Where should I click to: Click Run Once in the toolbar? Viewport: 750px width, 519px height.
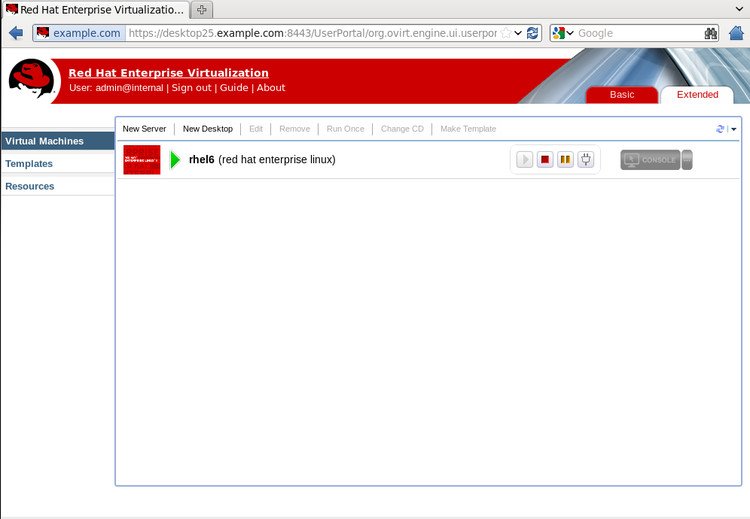[345, 129]
